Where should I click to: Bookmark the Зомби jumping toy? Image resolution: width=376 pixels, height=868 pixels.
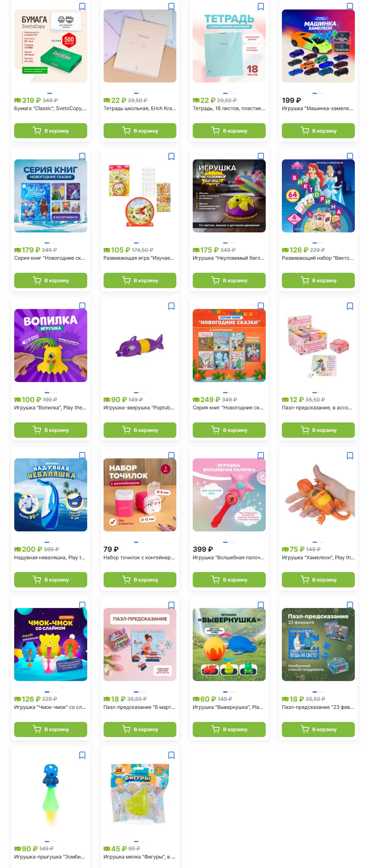point(82,755)
